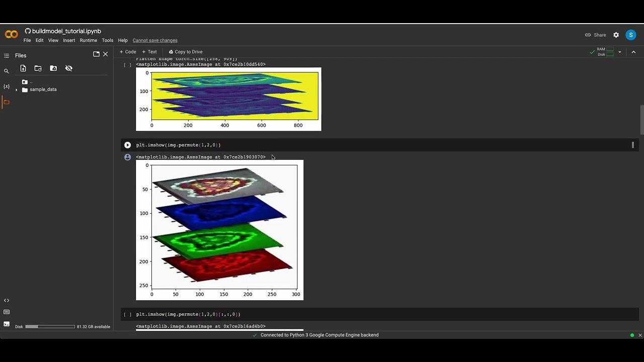The height and width of the screenshot is (362, 644).
Task: Run the plt.imshow(img.permute(1,2,0)) cell
Action: pyautogui.click(x=127, y=145)
